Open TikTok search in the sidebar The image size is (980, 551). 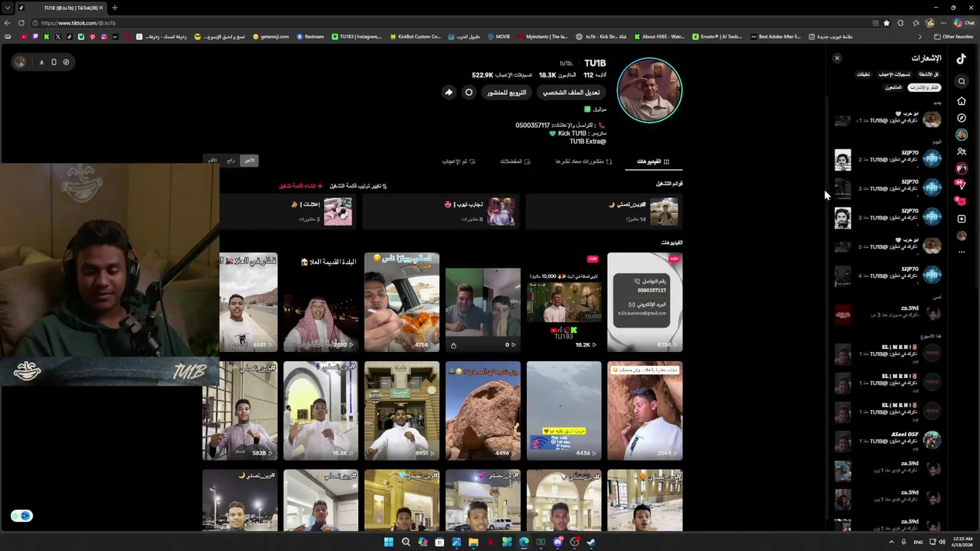(962, 81)
